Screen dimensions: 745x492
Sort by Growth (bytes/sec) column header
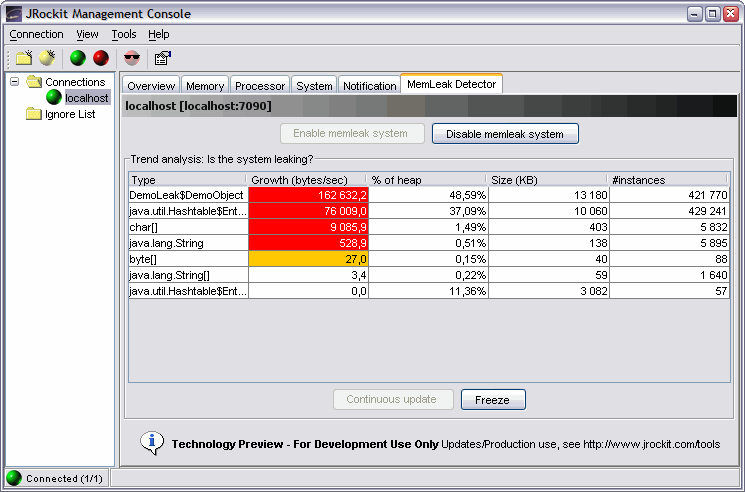pyautogui.click(x=306, y=180)
